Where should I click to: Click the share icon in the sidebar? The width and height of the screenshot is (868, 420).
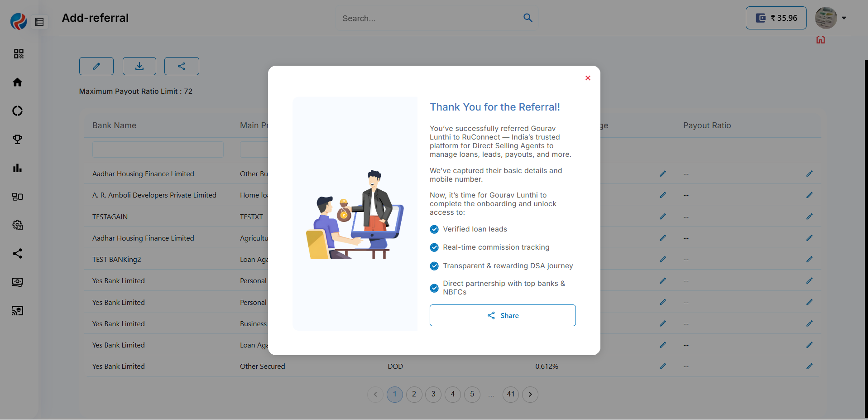(x=18, y=254)
